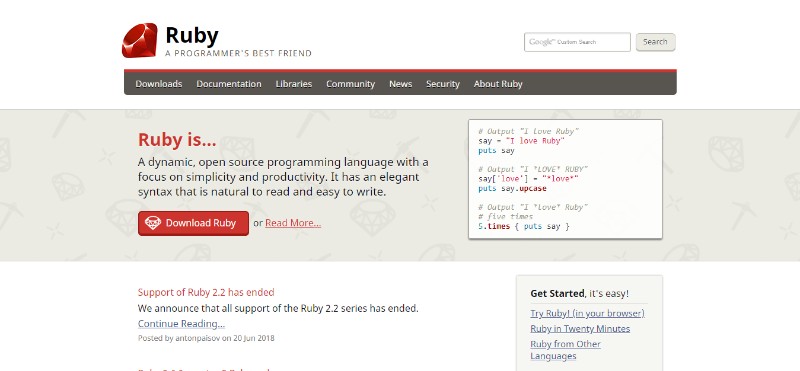Screen dimensions: 800x371
Task: Click the '5.times { puts say }' code line
Action: pyautogui.click(x=523, y=226)
